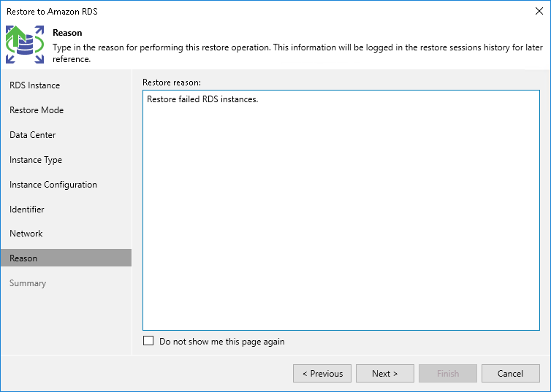
Task: Enable 'Do not show me this page again'
Action: click(x=149, y=341)
